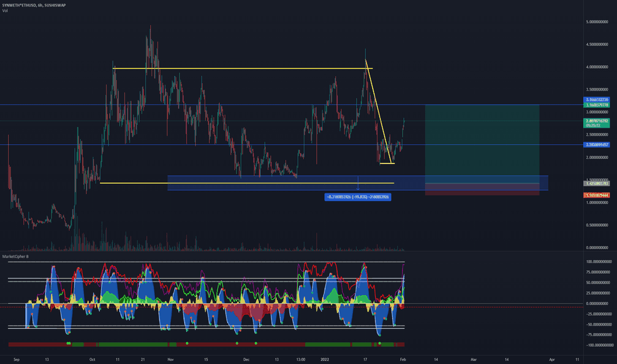Click the 4.5000000000 price axis value

coord(597,44)
